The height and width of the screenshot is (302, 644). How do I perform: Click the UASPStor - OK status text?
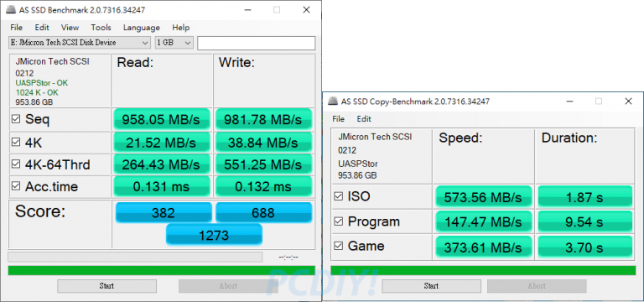tap(41, 83)
